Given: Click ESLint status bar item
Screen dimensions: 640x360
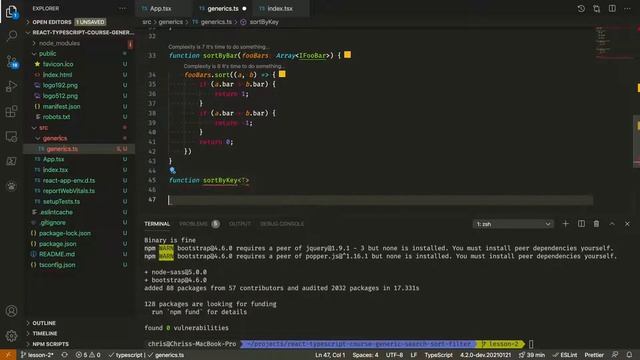Looking at the screenshot, I should [x=565, y=355].
